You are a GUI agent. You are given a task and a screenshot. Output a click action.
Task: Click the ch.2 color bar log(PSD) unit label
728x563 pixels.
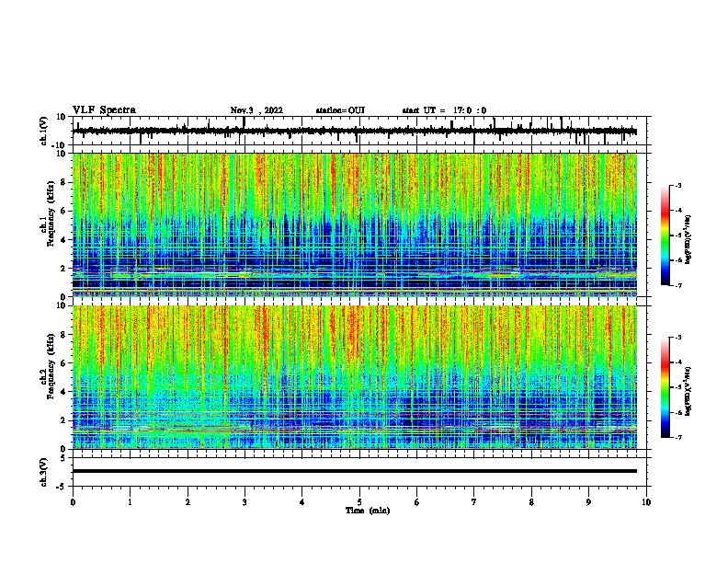pyautogui.click(x=688, y=391)
